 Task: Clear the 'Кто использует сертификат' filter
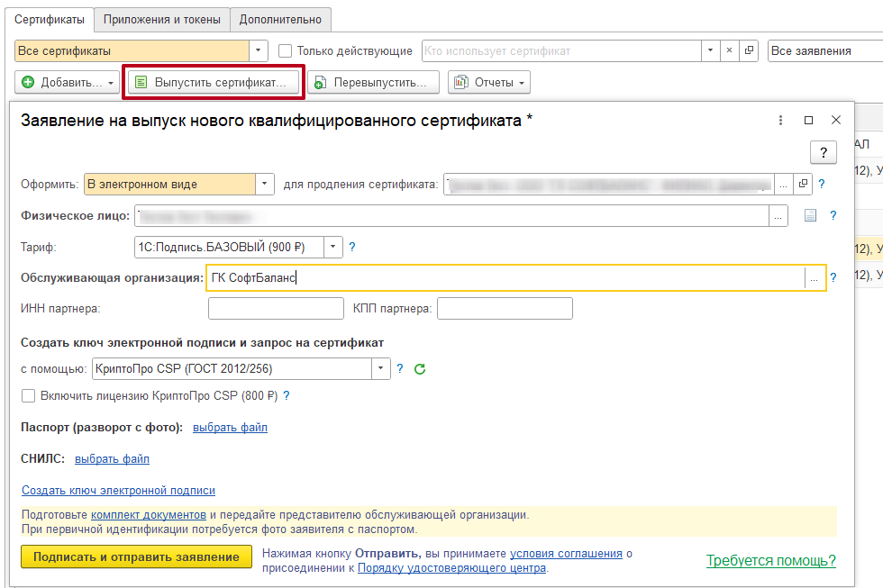click(730, 51)
